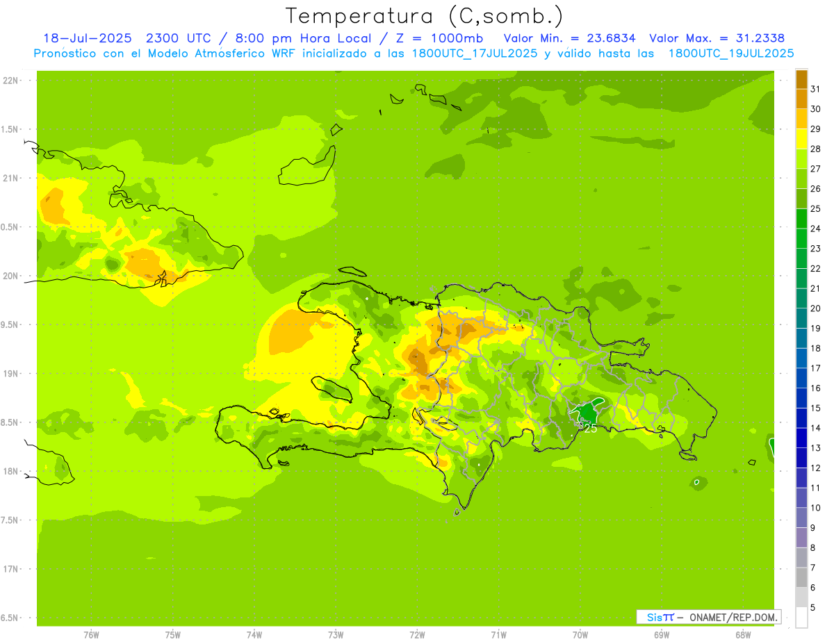The height and width of the screenshot is (644, 834).
Task: Click the '22N' latitude label
Action: click(10, 81)
